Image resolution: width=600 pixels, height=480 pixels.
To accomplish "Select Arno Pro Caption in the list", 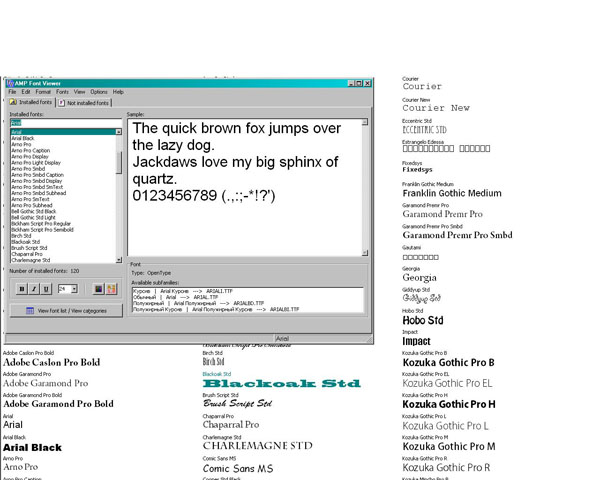I will point(63,150).
